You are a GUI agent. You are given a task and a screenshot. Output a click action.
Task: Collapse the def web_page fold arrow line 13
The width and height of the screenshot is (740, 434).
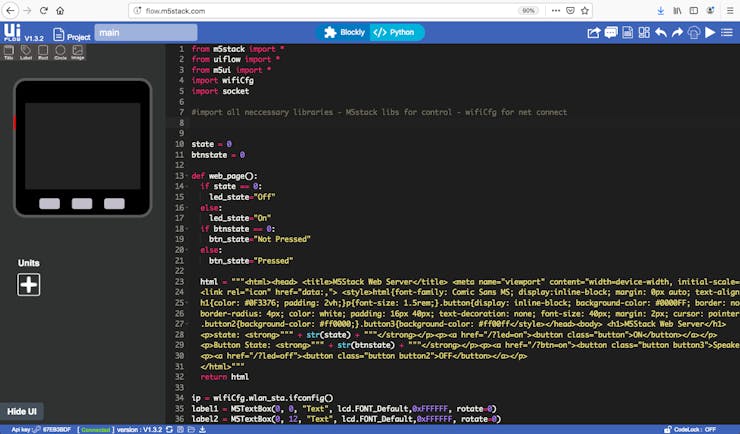(x=187, y=176)
